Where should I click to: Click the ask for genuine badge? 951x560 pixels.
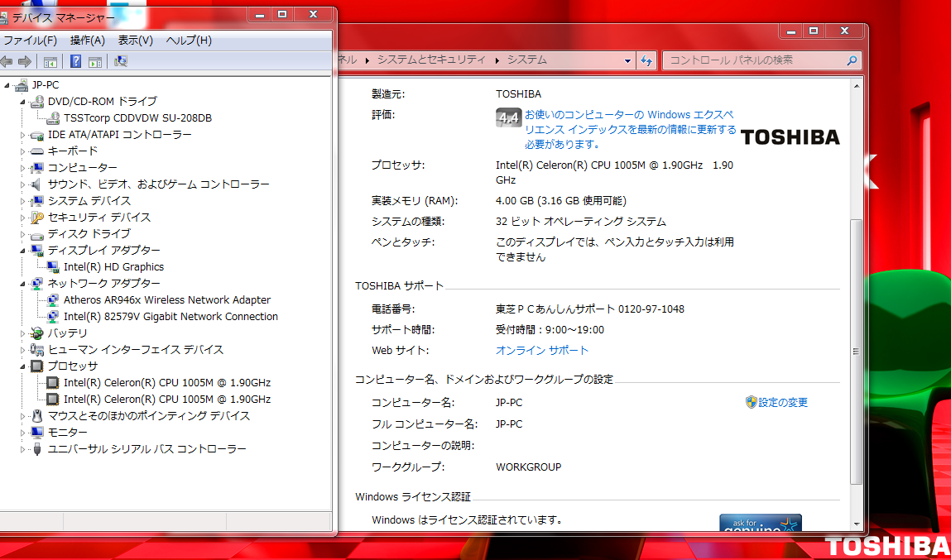tap(760, 524)
